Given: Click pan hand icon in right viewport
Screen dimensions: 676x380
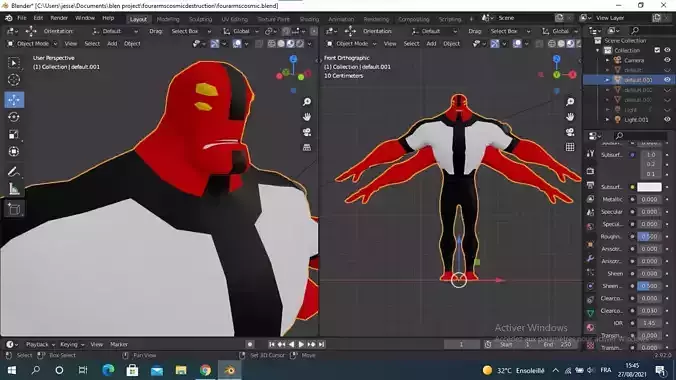Looking at the screenshot, I should (x=570, y=117).
